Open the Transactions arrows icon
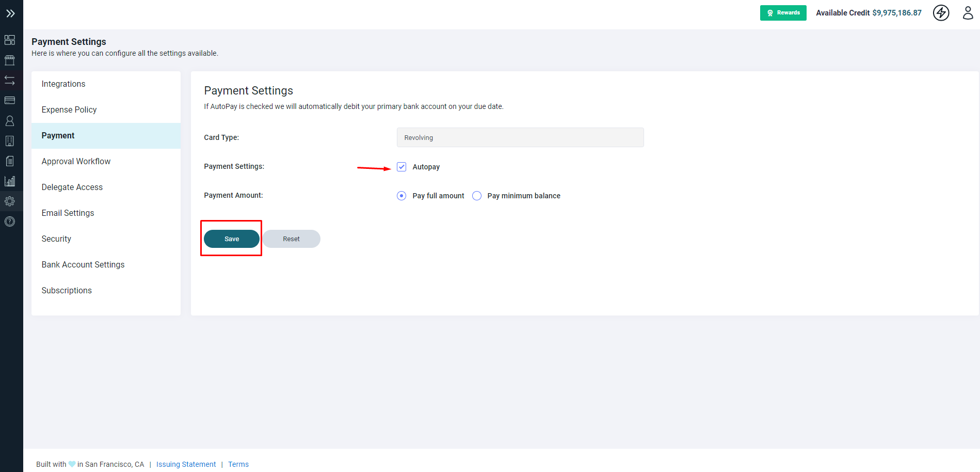 [10, 80]
